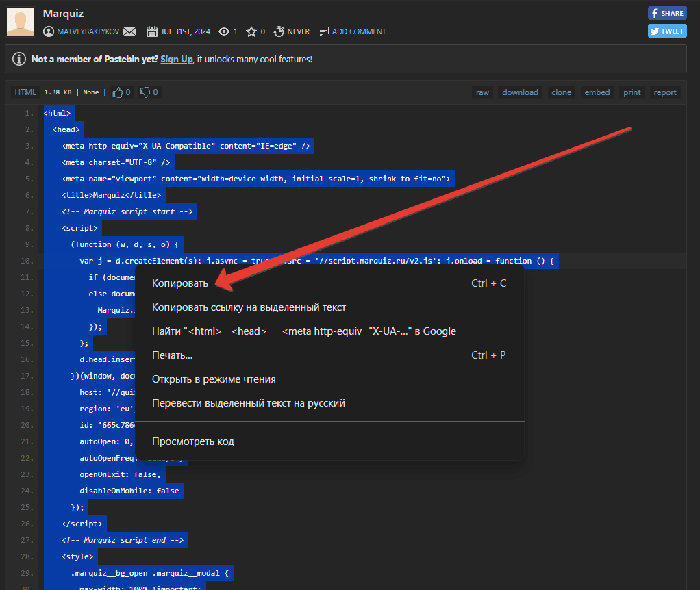Click the envelope message icon
Viewport: 700px width, 590px height.
pyautogui.click(x=129, y=31)
